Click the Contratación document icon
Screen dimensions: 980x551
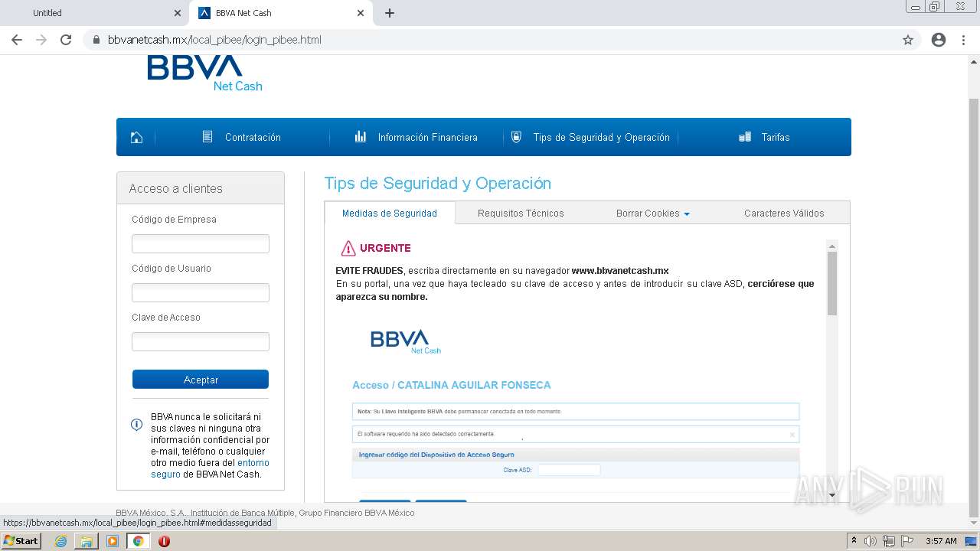click(x=207, y=137)
